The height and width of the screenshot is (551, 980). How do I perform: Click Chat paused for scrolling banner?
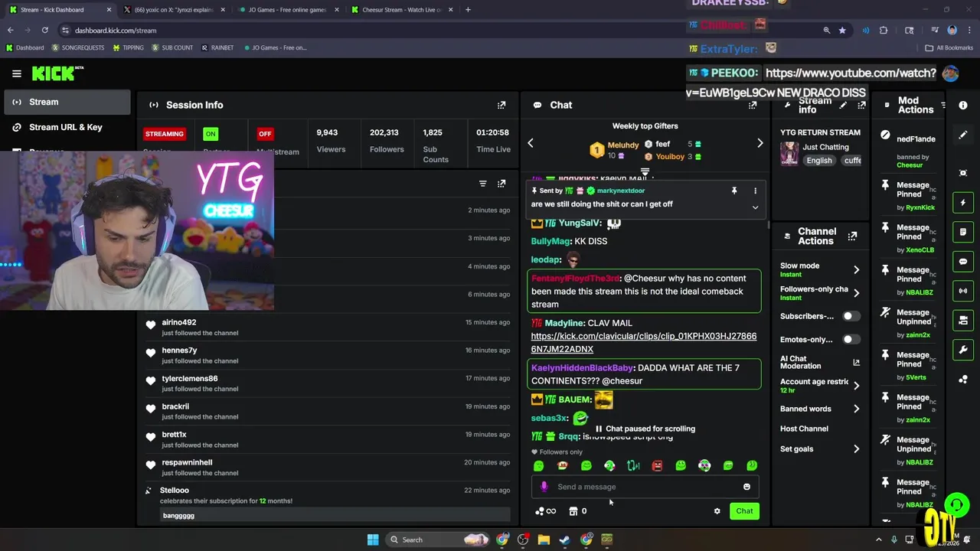645,429
